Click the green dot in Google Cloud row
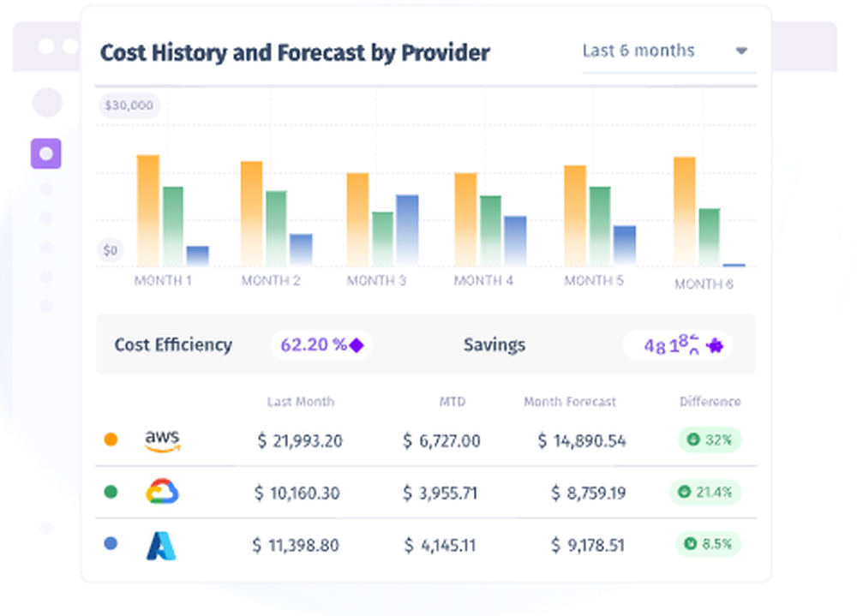The width and height of the screenshot is (857, 616). pos(111,492)
